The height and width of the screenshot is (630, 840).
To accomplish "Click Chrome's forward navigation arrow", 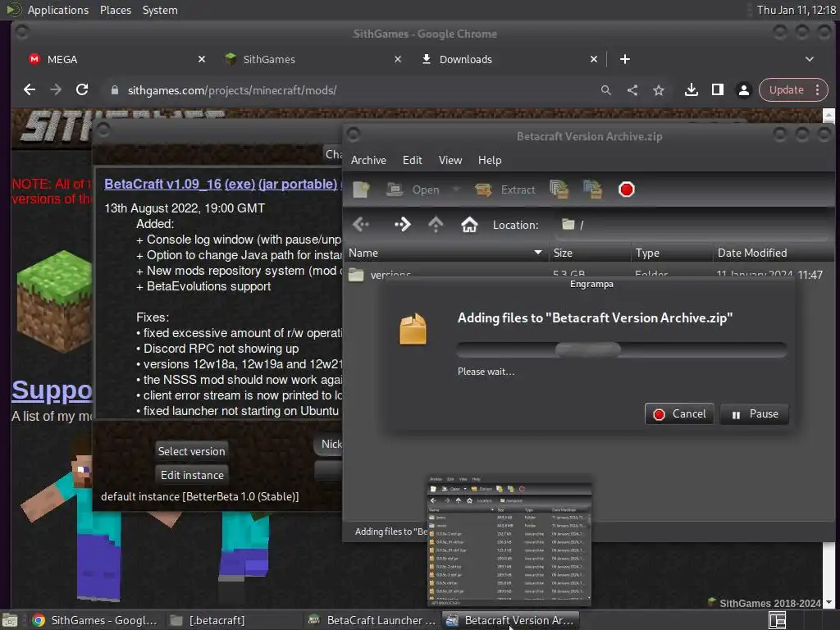I will 56,89.
